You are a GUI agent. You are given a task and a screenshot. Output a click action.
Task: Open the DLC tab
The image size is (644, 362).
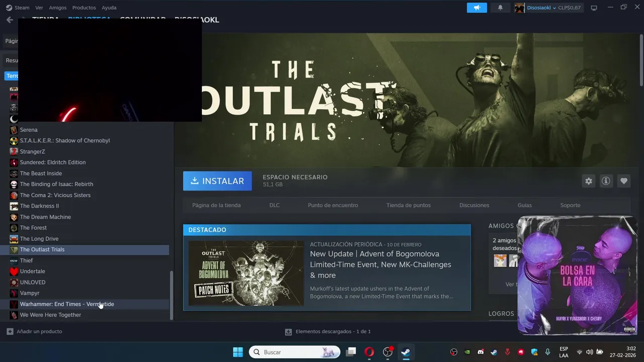coord(274,205)
